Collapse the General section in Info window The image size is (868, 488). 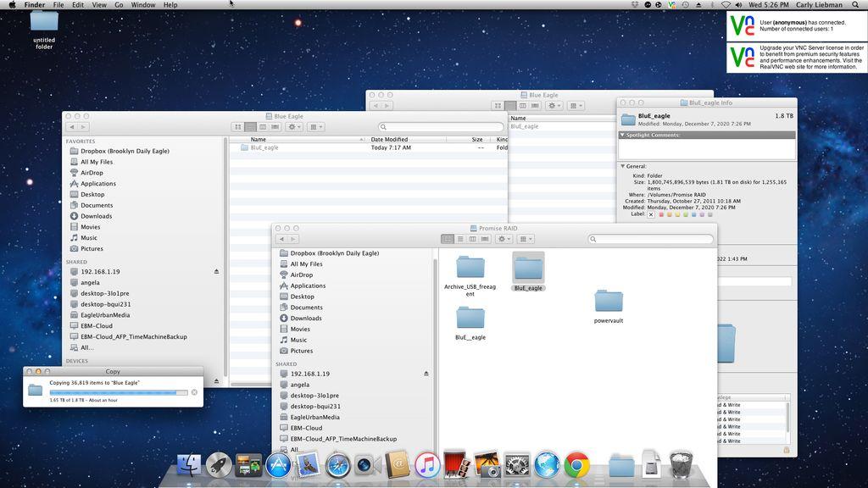(623, 166)
